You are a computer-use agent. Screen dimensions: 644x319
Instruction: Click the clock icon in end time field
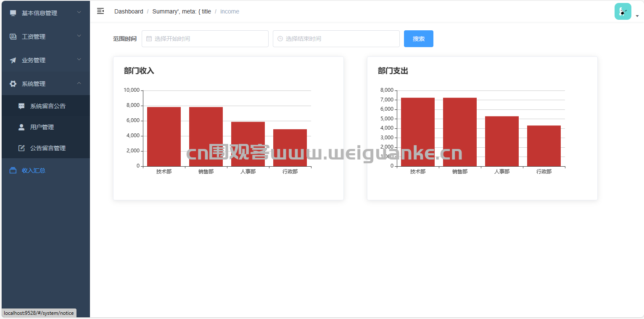280,39
